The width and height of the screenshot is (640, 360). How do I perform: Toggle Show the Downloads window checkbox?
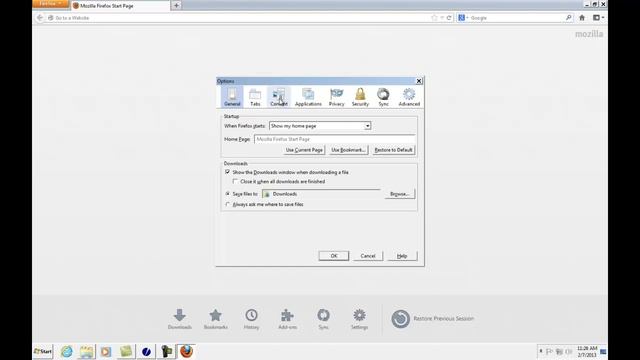click(227, 172)
